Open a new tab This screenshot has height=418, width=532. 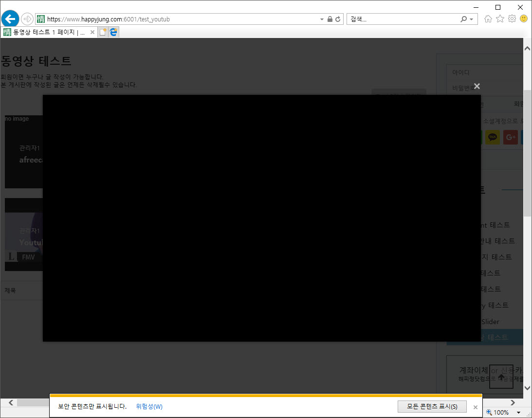103,32
